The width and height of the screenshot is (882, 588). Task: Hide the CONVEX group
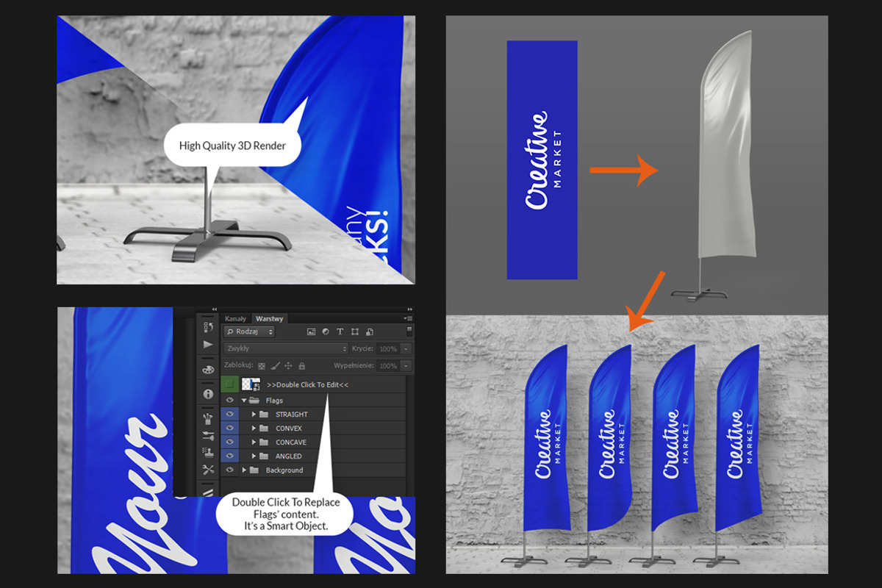(x=229, y=429)
